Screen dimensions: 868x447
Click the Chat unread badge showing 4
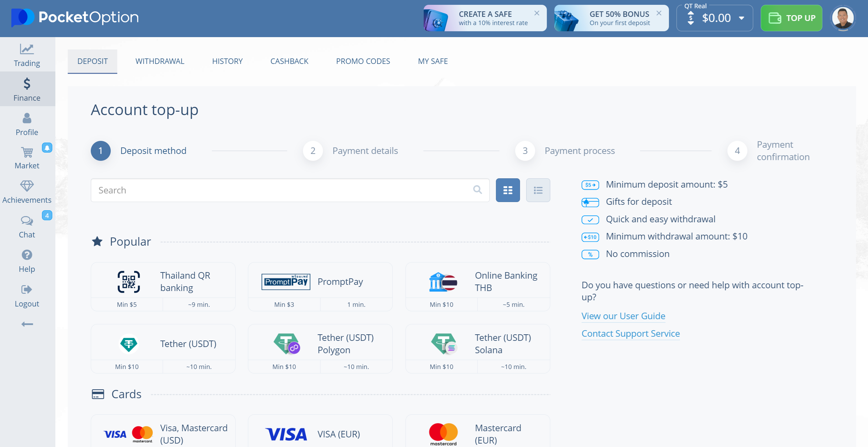[47, 215]
